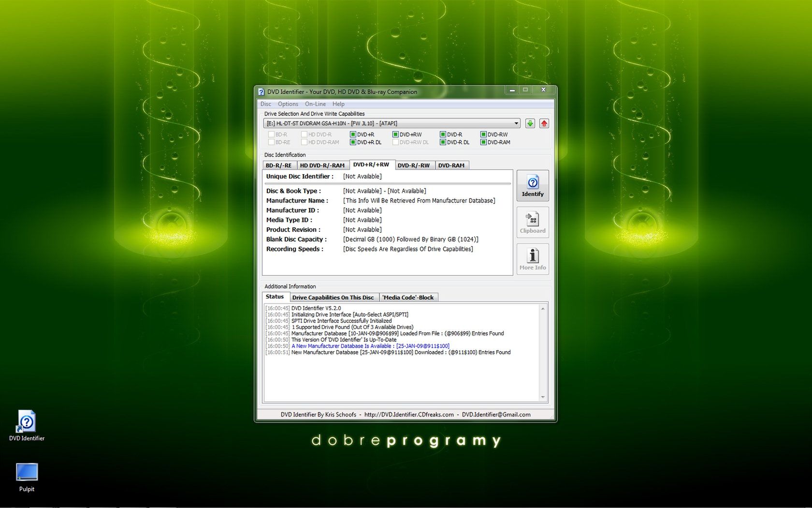Click the 'Is Up-To-Date' log line
Viewport: 812px width, 508px height.
point(344,340)
